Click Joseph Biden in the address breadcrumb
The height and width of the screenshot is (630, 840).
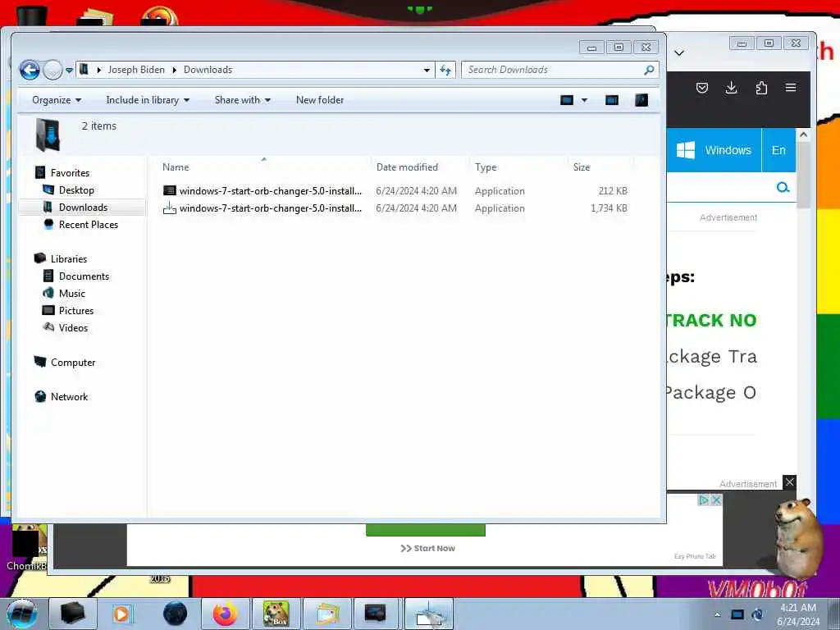136,70
